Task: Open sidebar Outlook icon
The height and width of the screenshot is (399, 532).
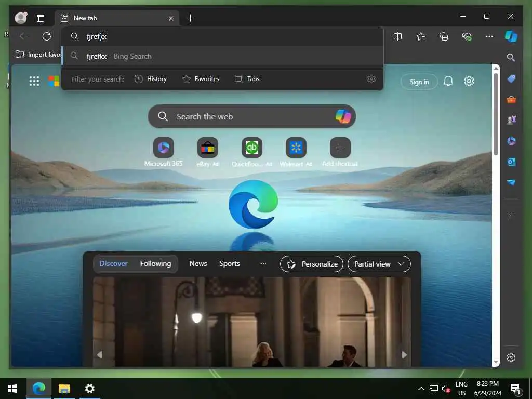Action: [511, 162]
